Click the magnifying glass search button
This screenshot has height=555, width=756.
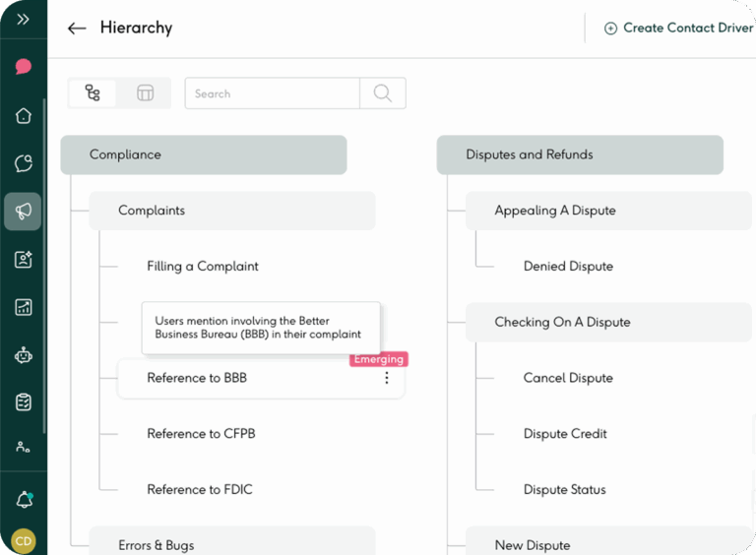[383, 93]
